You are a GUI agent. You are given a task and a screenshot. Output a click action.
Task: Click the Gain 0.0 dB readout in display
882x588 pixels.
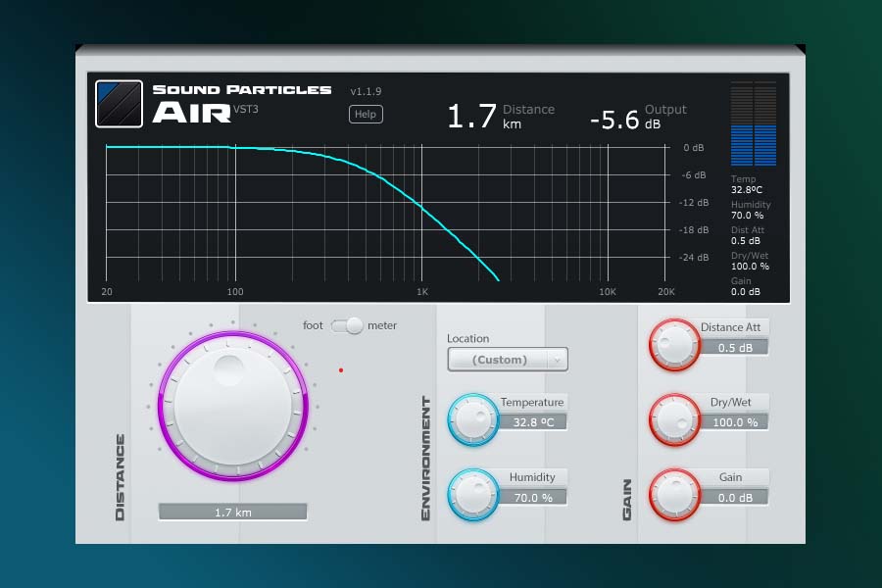[x=746, y=286]
